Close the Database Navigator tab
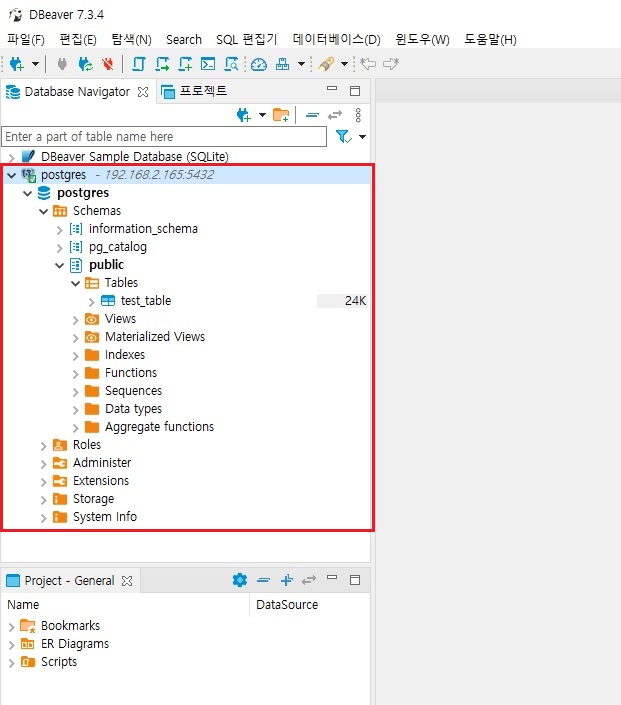This screenshot has width=621, height=705. (143, 92)
